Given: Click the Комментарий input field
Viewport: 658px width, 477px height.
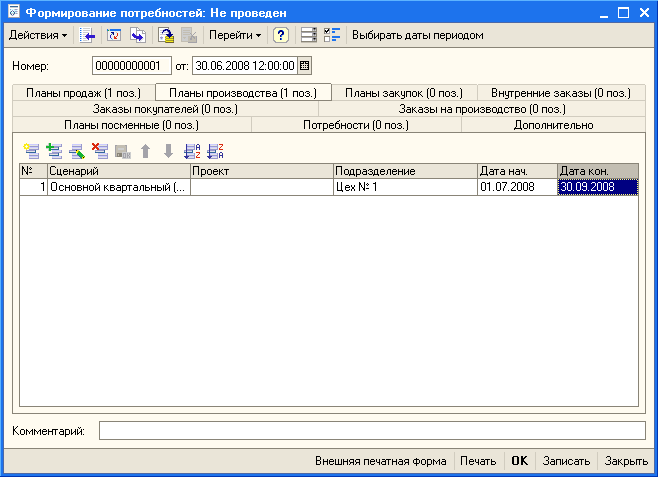Looking at the screenshot, I should 372,430.
